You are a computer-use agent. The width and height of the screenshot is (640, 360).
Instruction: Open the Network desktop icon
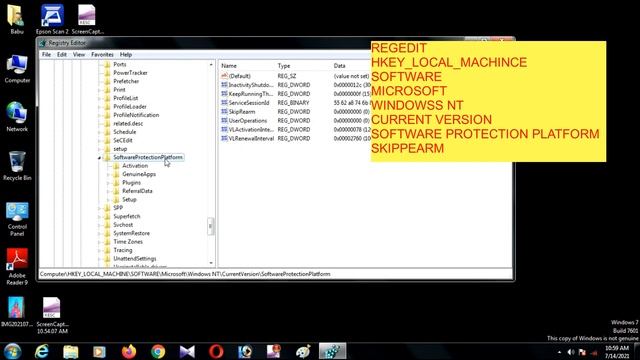coord(17,117)
